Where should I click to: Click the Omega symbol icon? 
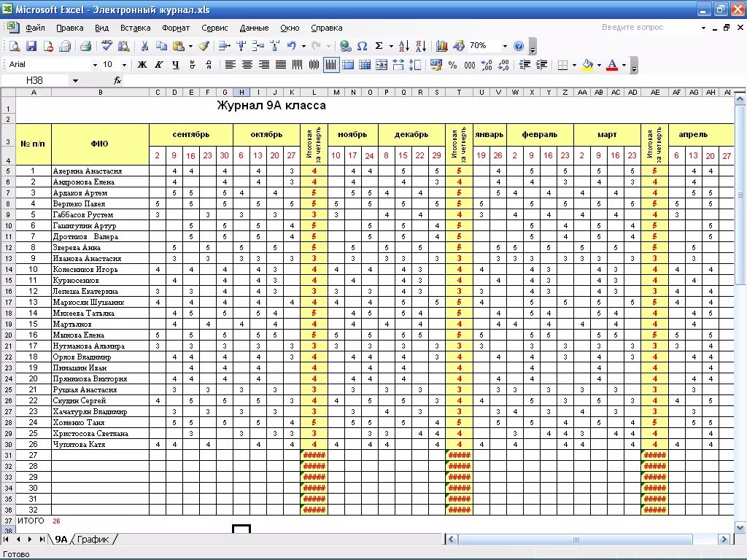(362, 46)
